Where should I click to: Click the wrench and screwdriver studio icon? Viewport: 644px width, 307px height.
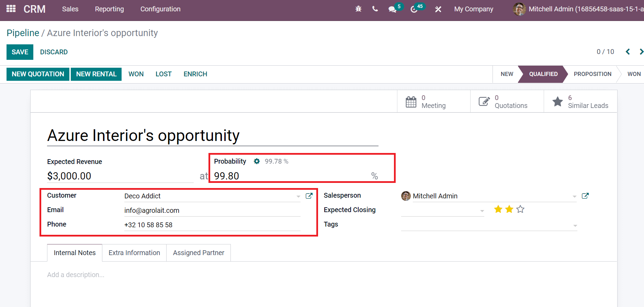tap(438, 9)
